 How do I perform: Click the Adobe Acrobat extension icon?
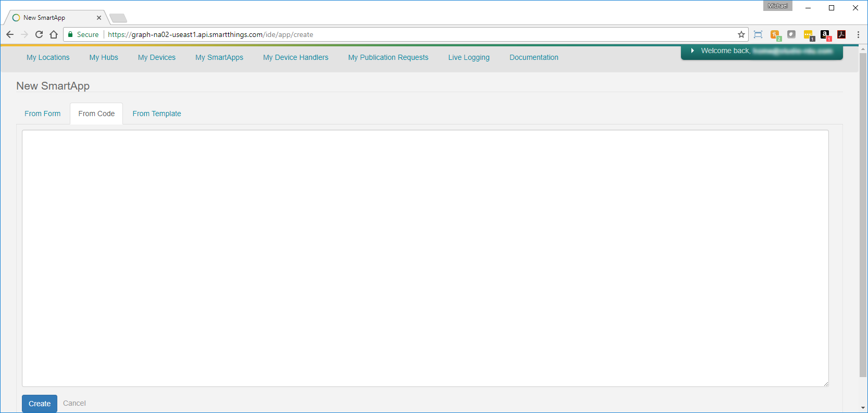pos(841,34)
